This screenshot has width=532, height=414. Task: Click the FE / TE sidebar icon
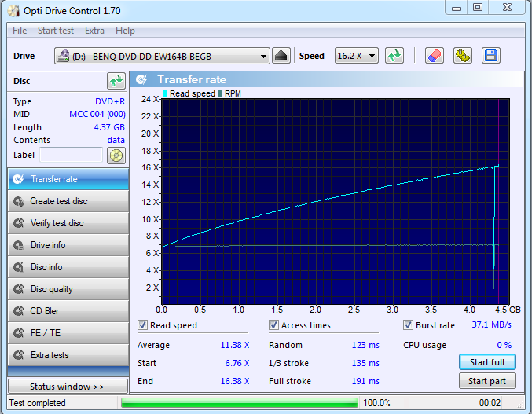pos(18,333)
